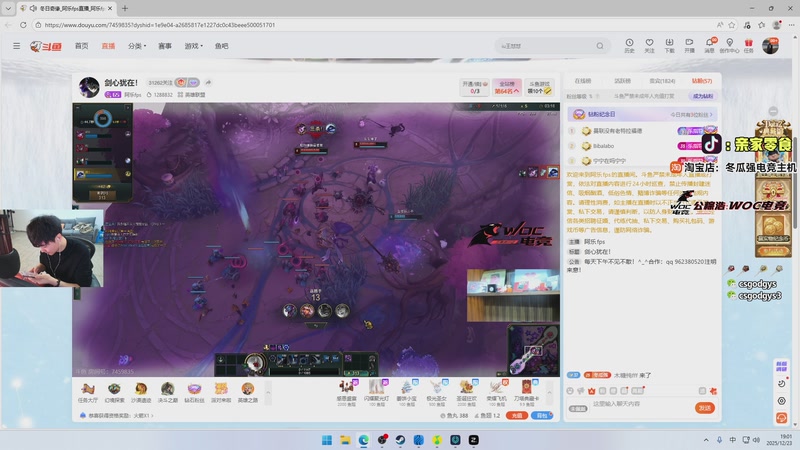The height and width of the screenshot is (450, 800).
Task: Open 派对来啦 activity icon
Action: coord(221,392)
